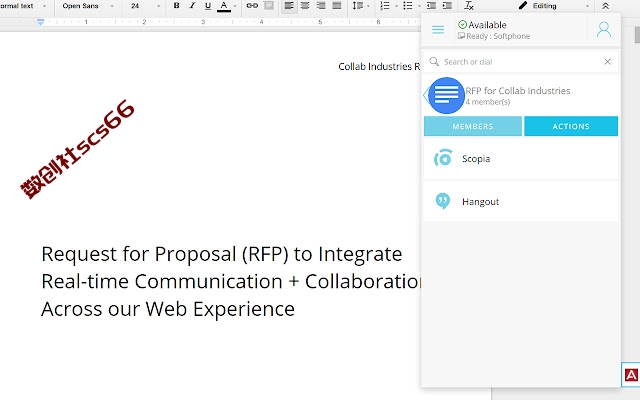Justify the text
640x400 pixels.
337,6
